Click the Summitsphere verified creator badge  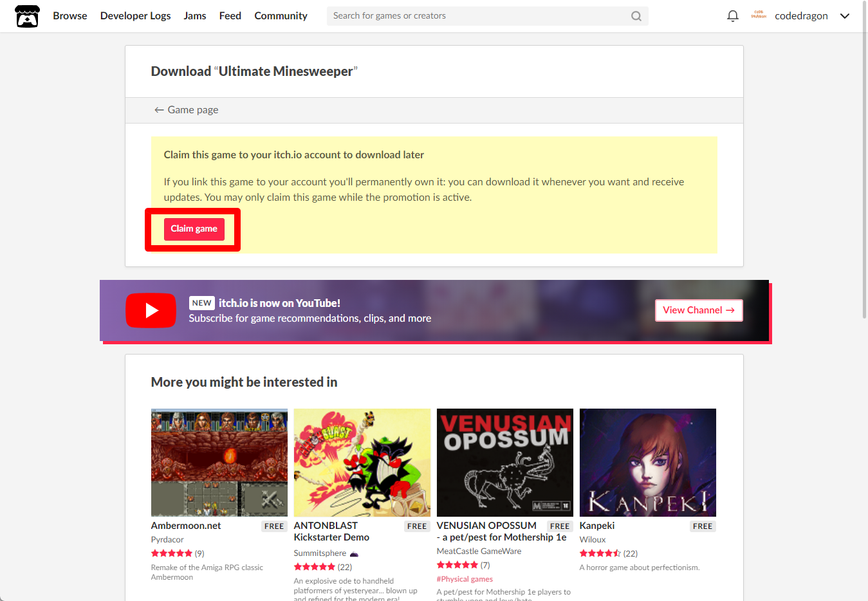tap(354, 554)
